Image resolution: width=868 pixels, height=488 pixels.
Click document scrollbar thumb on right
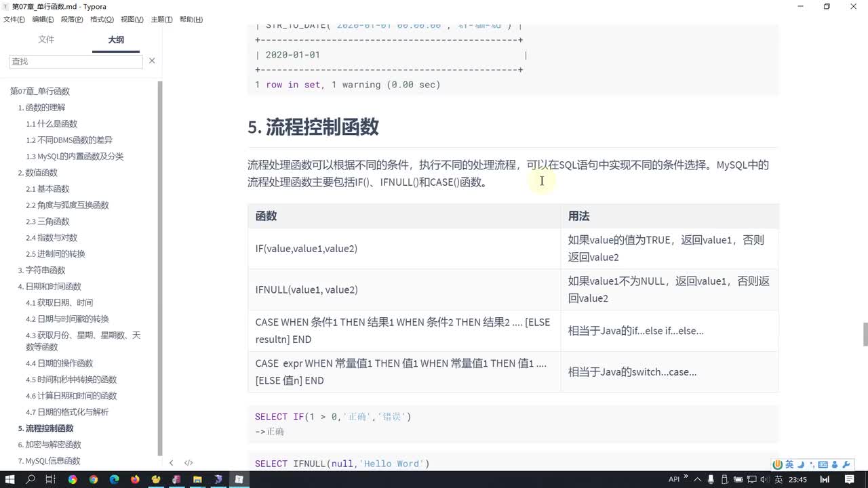865,334
